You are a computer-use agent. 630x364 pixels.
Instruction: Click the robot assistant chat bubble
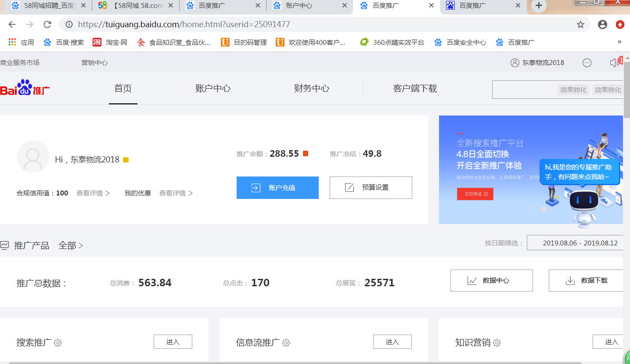(x=580, y=172)
